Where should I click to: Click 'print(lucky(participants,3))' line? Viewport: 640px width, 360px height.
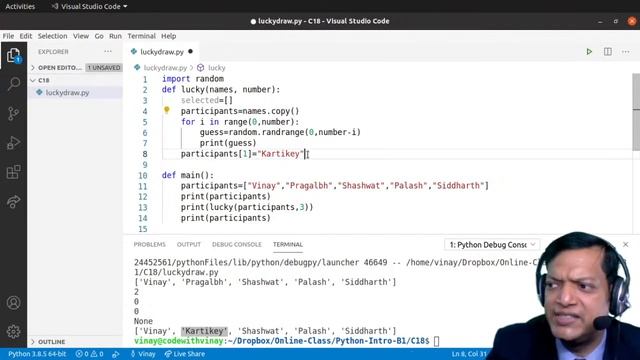tap(247, 207)
